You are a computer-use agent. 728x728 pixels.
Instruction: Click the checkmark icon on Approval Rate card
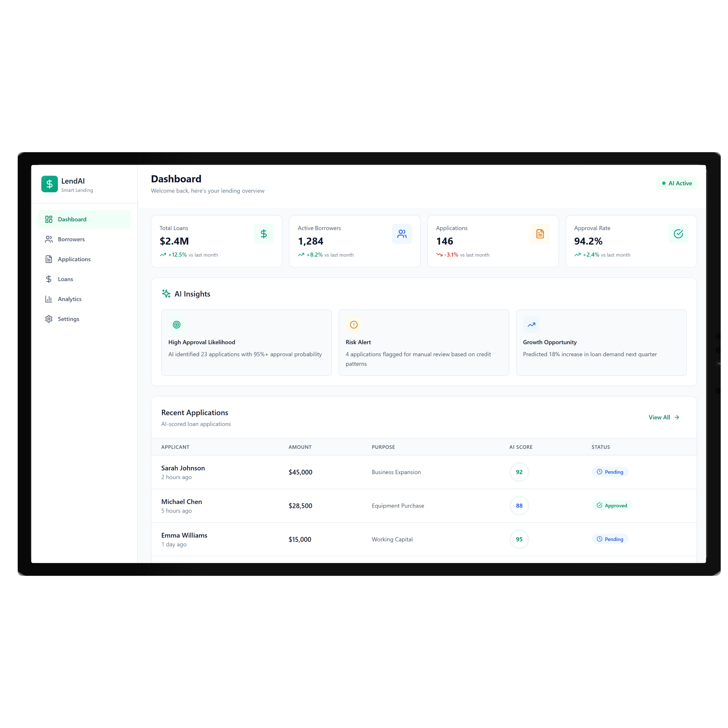click(x=678, y=234)
